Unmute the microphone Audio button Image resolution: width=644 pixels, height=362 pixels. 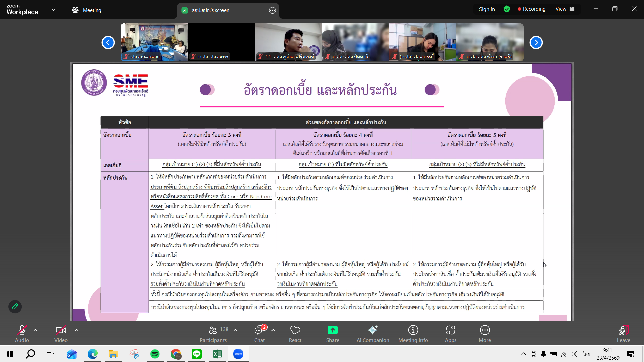(22, 333)
